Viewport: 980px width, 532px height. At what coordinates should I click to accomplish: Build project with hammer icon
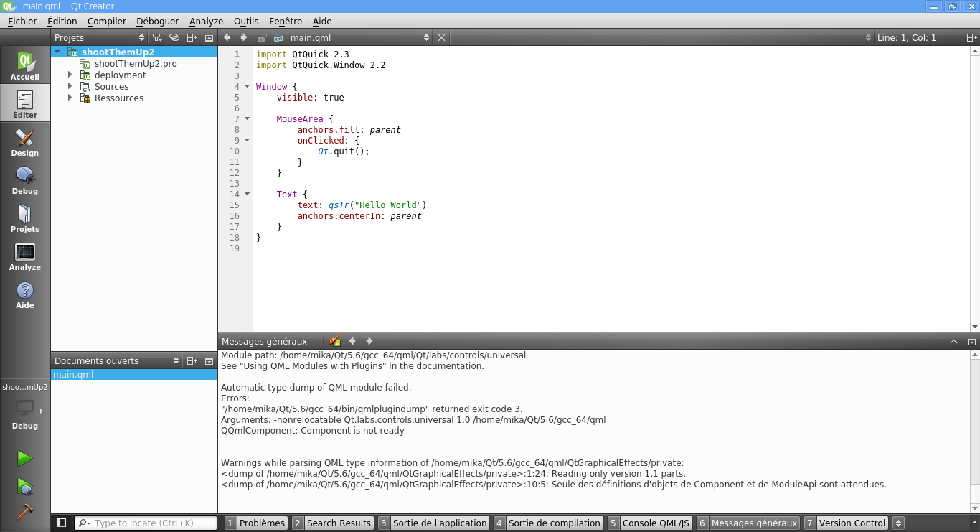click(24, 513)
